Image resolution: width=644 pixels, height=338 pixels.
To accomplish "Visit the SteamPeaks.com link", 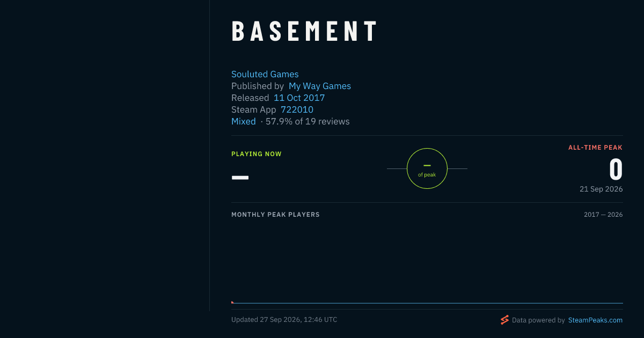I will pos(595,320).
